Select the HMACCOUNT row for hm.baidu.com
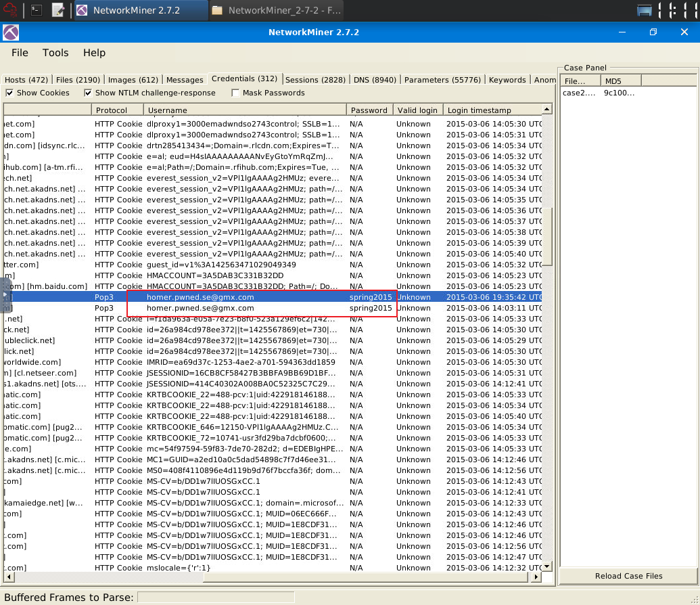 pos(273,286)
